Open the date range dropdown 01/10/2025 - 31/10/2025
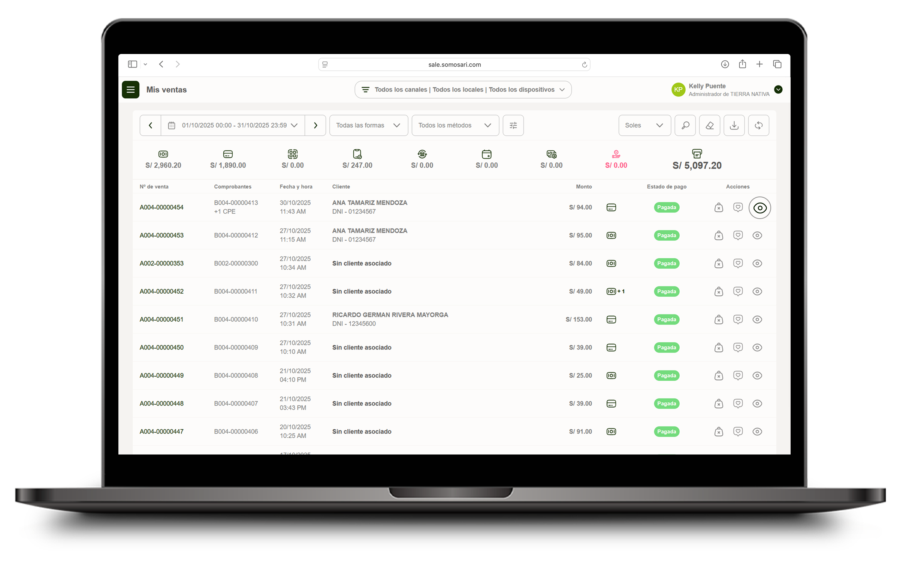This screenshot has width=924, height=567. (x=233, y=125)
